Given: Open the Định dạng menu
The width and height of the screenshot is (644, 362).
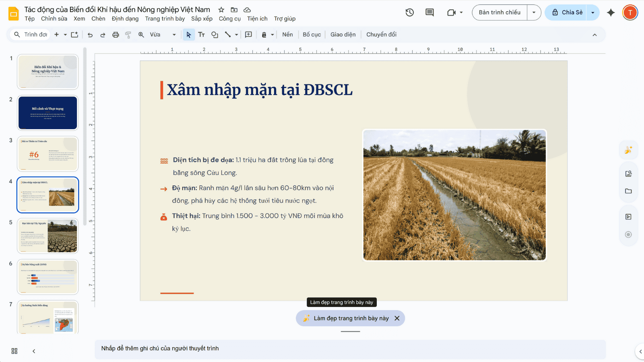Looking at the screenshot, I should tap(125, 19).
